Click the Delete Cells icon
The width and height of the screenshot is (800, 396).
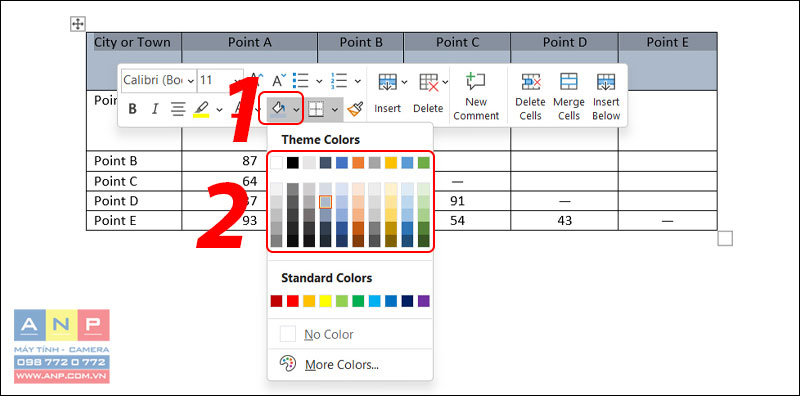coord(531,82)
